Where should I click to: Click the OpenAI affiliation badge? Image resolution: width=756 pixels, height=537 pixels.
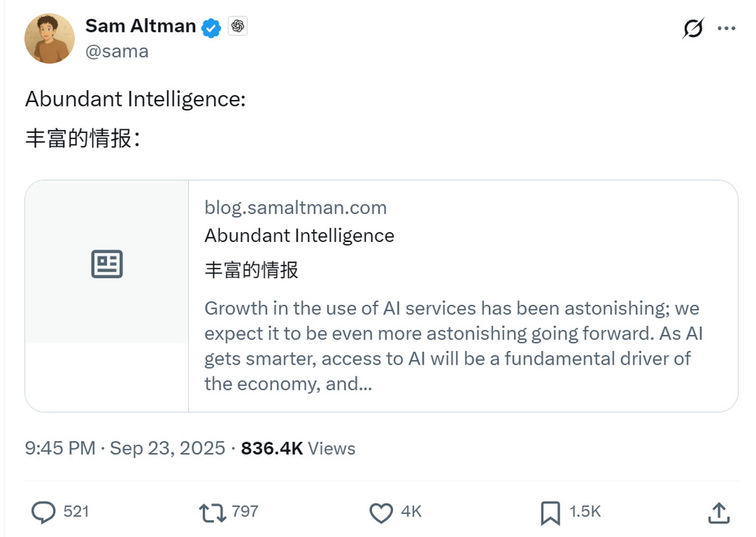click(239, 25)
